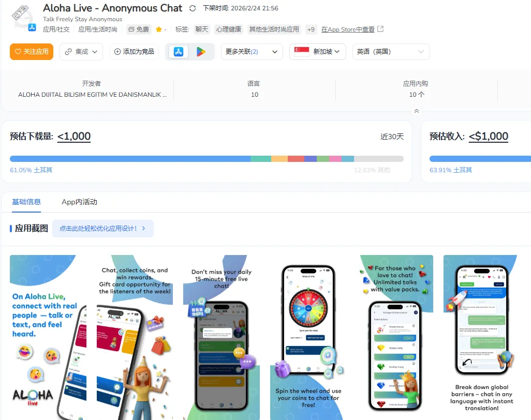
Task: Select the 基础信息 tab
Action: (x=26, y=202)
